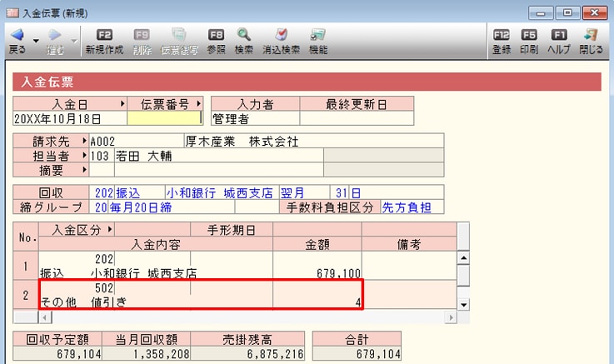Viewport: 614px width, 364px height.
Task: Click the 小和銀行 城西支店 bank link
Action: coord(220,193)
